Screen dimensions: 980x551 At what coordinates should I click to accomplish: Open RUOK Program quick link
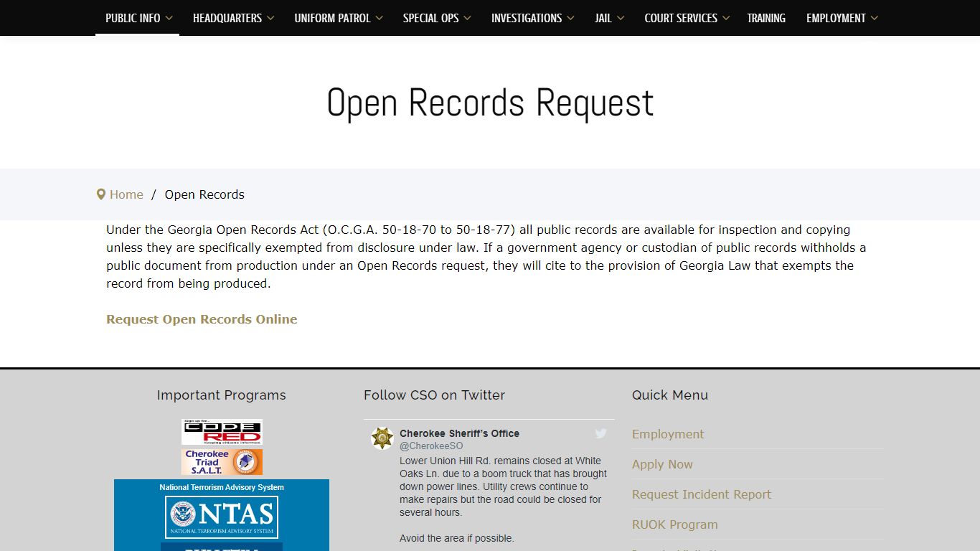point(675,524)
